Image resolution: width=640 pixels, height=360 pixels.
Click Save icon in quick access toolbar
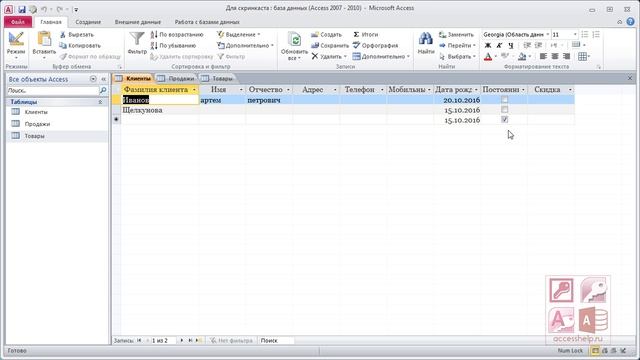pos(22,9)
